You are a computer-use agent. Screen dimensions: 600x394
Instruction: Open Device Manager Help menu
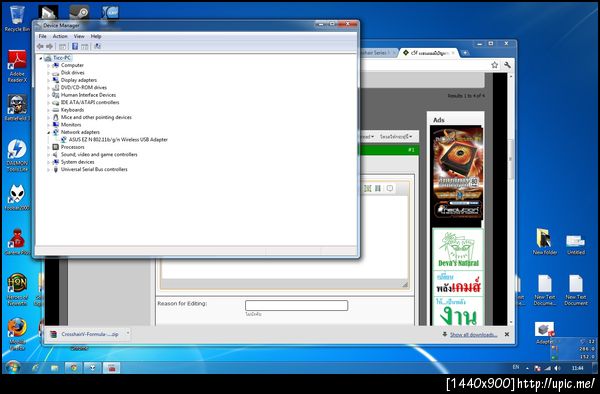pyautogui.click(x=96, y=36)
